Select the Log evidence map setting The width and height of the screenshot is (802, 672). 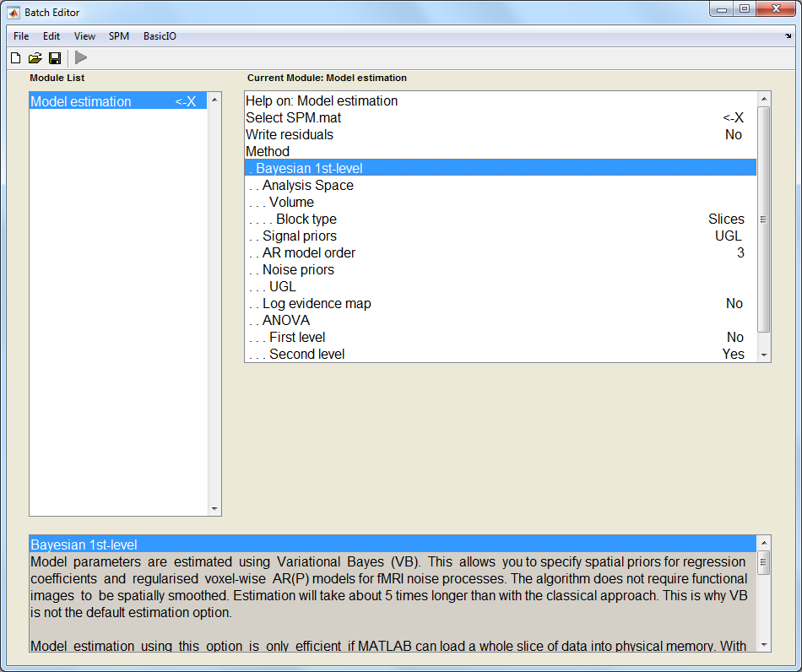(316, 303)
